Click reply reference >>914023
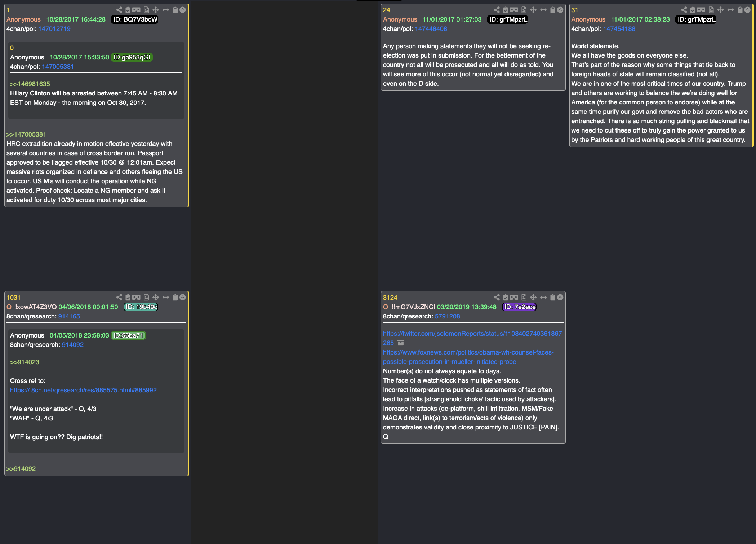756x544 pixels. (25, 362)
